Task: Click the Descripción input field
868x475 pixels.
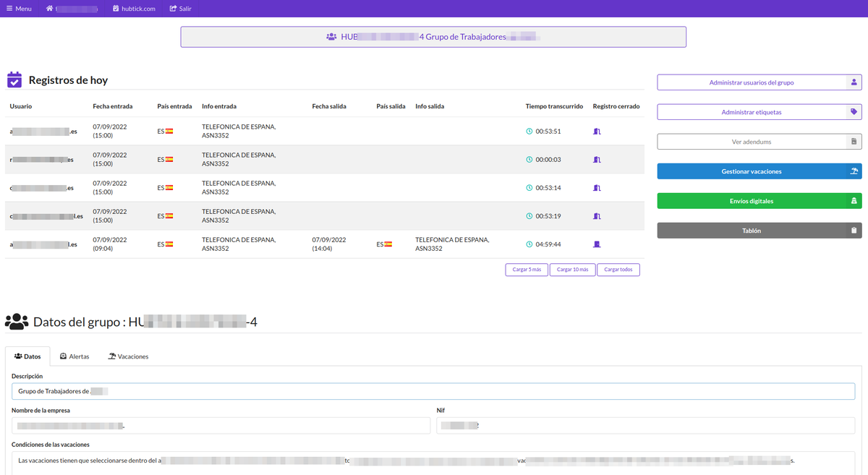Action: (x=433, y=391)
